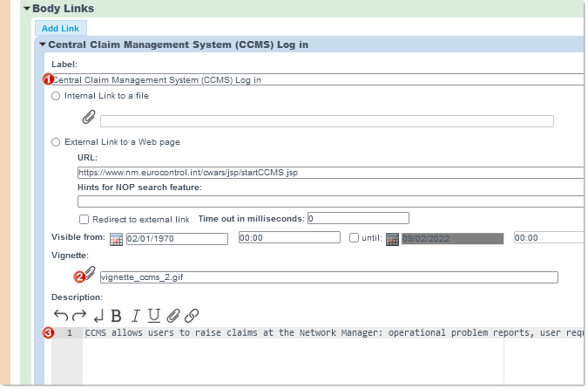Click the undo arrow in Description toolbar

[60, 315]
